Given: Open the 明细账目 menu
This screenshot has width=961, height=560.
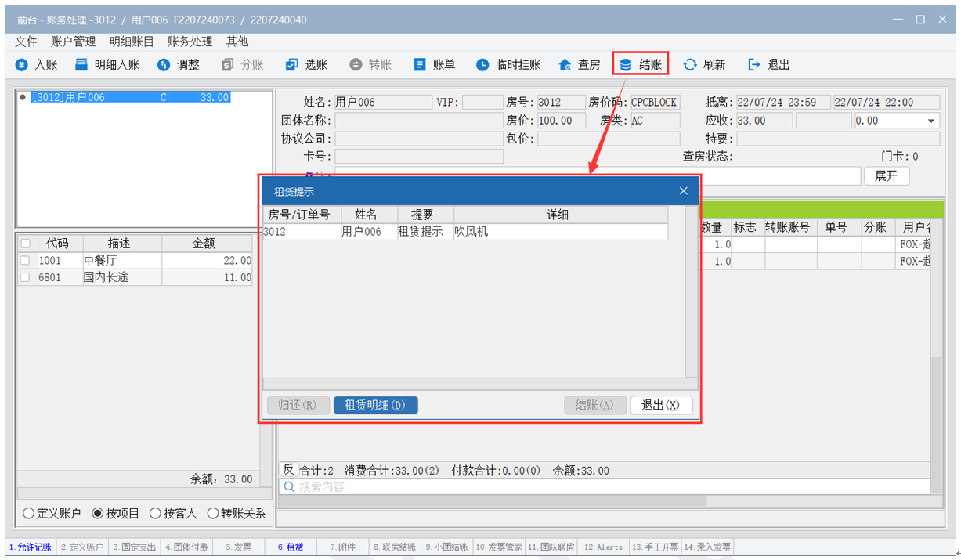Looking at the screenshot, I should point(132,42).
